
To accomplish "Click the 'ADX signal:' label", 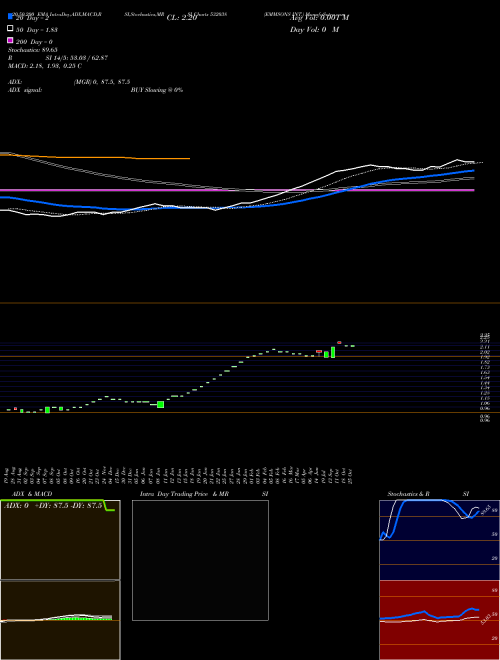I will point(25,90).
